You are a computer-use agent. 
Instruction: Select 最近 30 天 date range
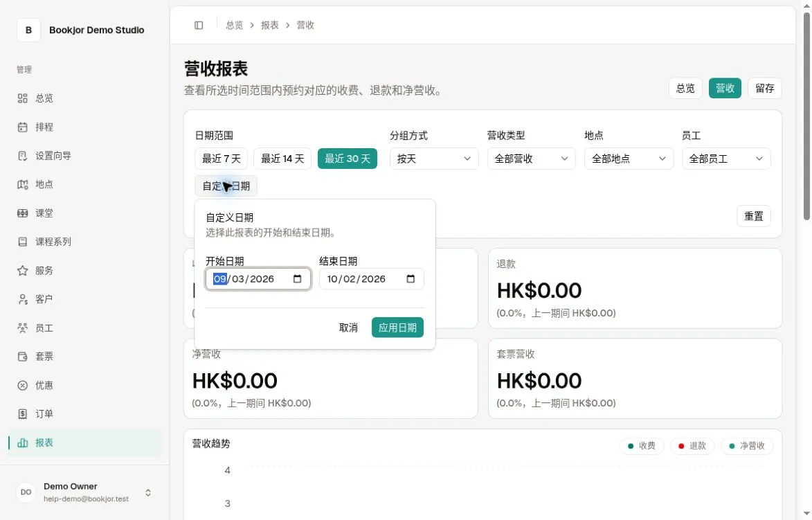(x=348, y=159)
